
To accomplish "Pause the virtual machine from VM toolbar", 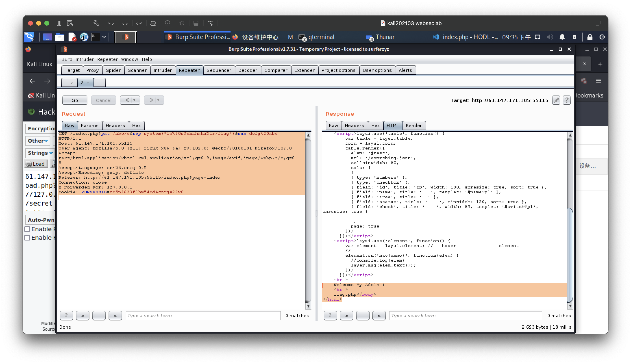I will (59, 23).
